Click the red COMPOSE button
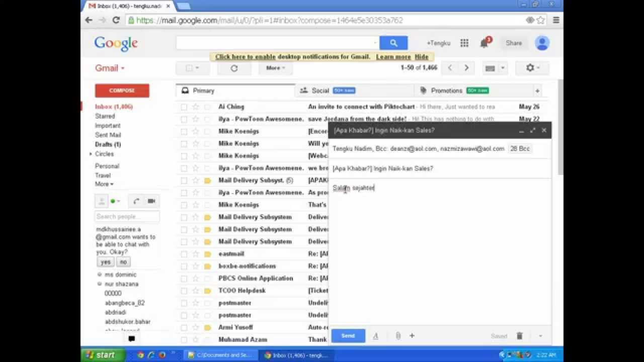 [122, 90]
